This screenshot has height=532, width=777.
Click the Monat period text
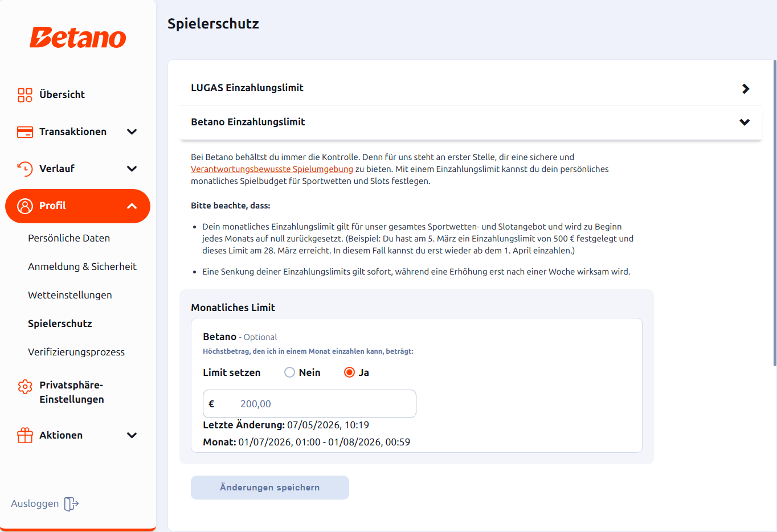point(306,442)
